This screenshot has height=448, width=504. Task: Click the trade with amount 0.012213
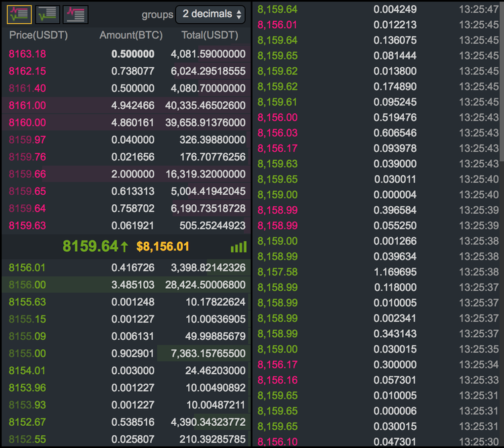(378, 25)
